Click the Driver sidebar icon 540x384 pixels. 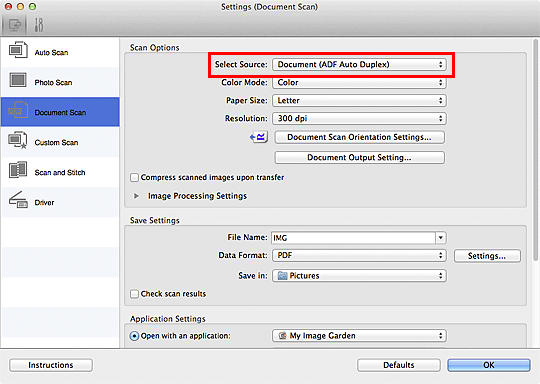click(x=18, y=200)
